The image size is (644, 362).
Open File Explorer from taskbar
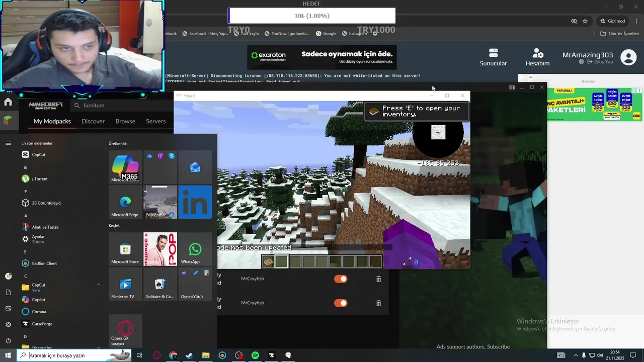206,355
